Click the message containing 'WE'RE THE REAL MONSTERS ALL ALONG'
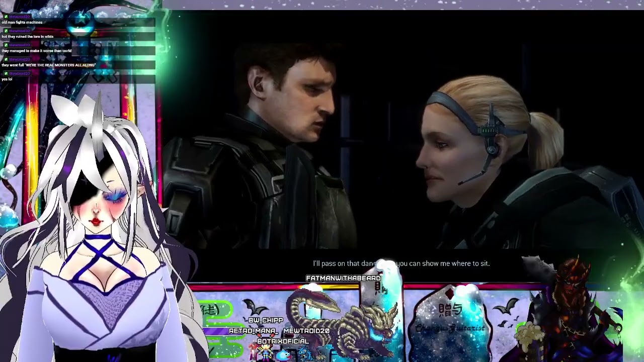This screenshot has height=362, width=644. (x=49, y=65)
